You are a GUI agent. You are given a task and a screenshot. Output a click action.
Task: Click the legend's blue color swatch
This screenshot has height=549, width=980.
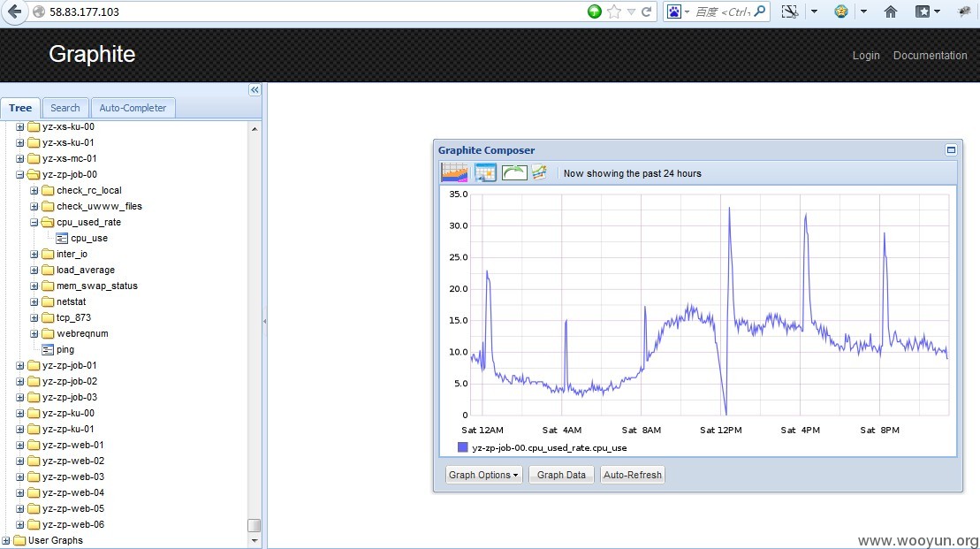click(462, 447)
